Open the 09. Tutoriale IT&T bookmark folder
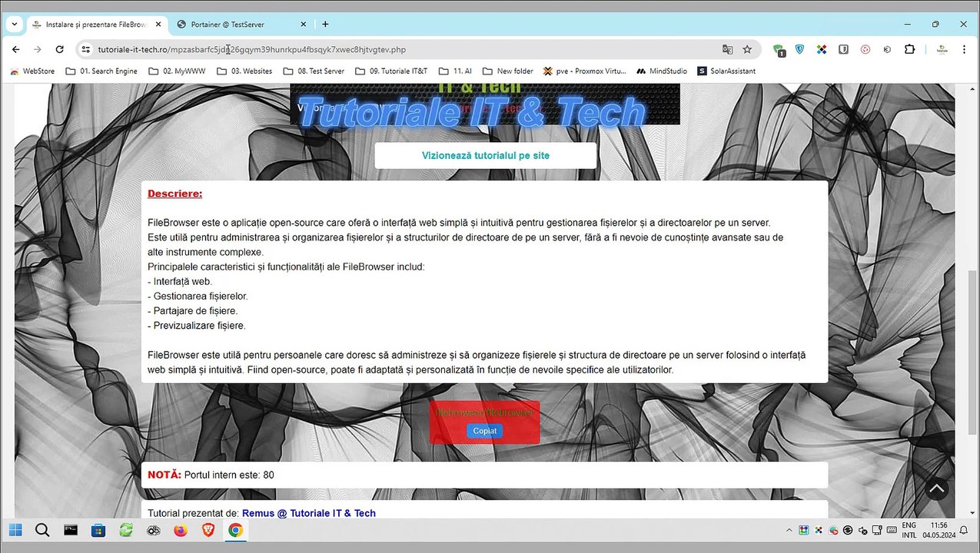The width and height of the screenshot is (980, 553). click(391, 71)
